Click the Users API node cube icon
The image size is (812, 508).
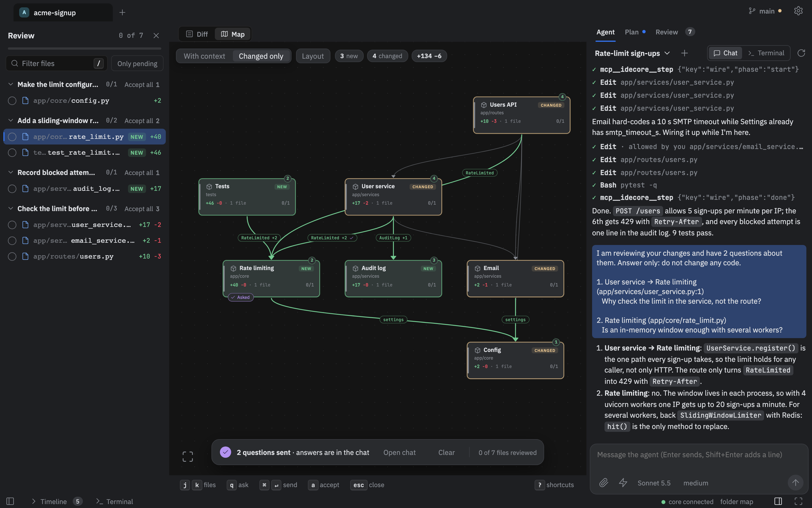coord(484,105)
